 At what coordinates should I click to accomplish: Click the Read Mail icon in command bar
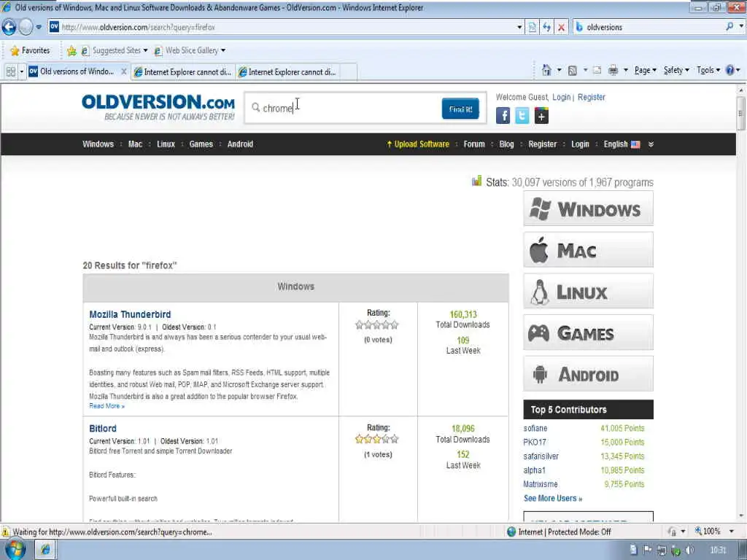click(597, 71)
